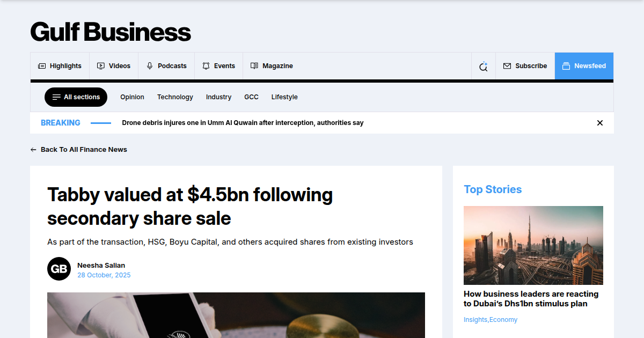This screenshot has width=644, height=338.
Task: Click the GB author avatar circle
Action: click(59, 269)
